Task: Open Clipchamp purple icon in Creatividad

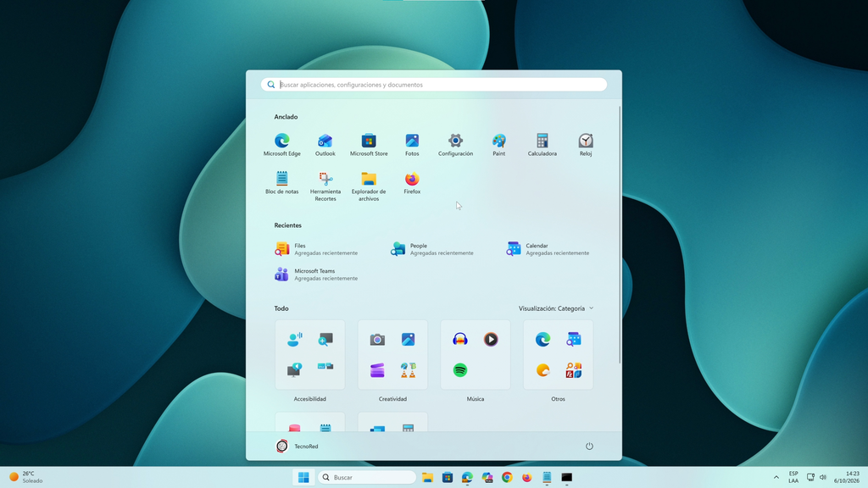Action: pyautogui.click(x=377, y=370)
